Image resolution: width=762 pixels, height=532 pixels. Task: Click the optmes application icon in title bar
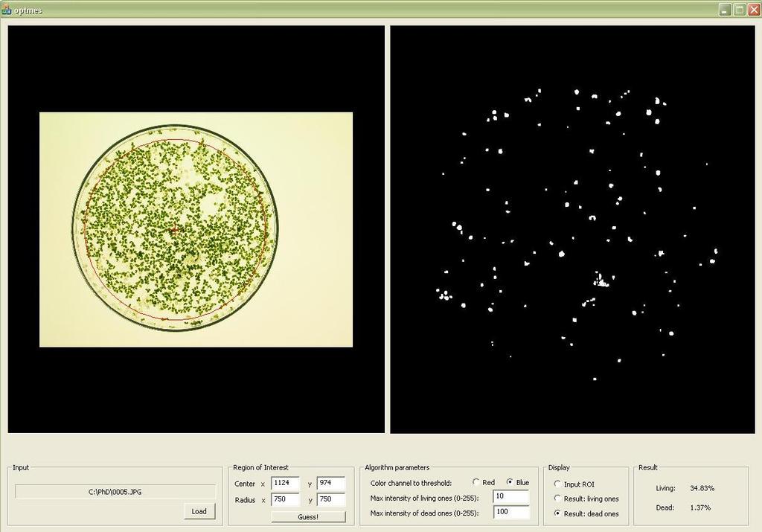click(6, 10)
